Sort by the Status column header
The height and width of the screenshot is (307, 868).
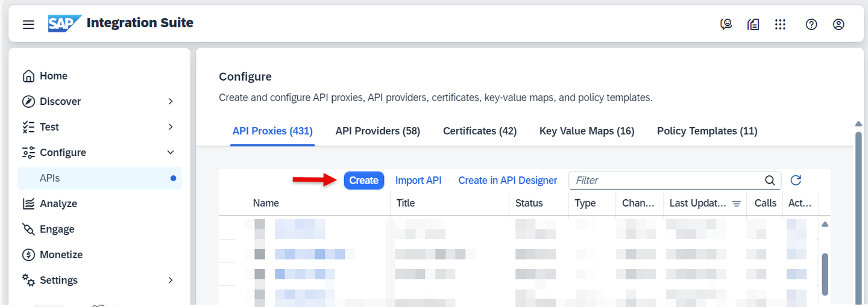point(529,203)
